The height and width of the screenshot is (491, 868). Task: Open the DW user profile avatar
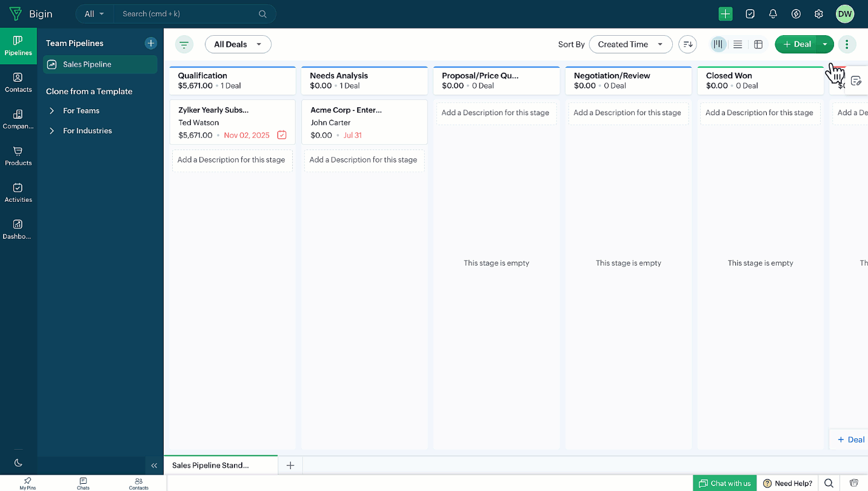pos(845,14)
